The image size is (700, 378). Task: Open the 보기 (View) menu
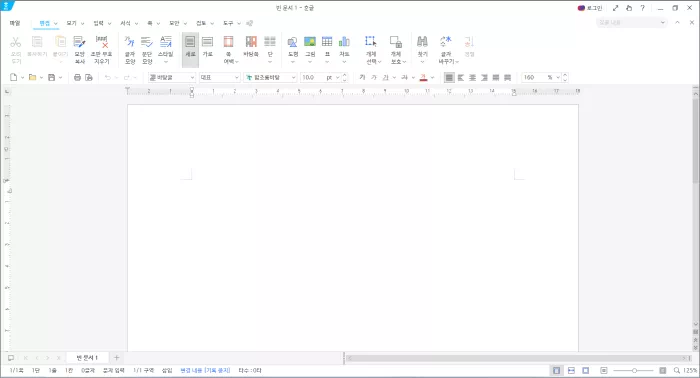71,23
